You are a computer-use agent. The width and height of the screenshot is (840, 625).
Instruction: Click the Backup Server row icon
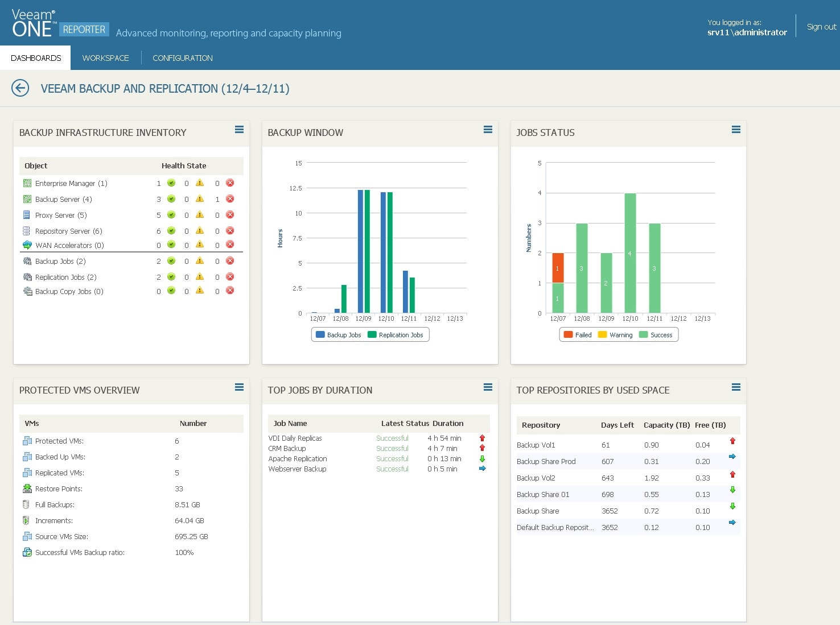[x=27, y=199]
